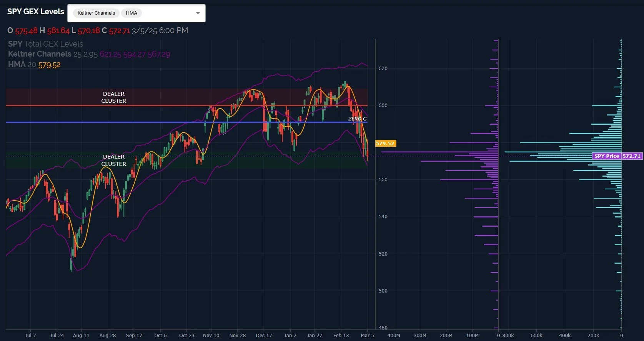This screenshot has width=644, height=341.
Task: Click the 620 price axis label
Action: (x=383, y=68)
